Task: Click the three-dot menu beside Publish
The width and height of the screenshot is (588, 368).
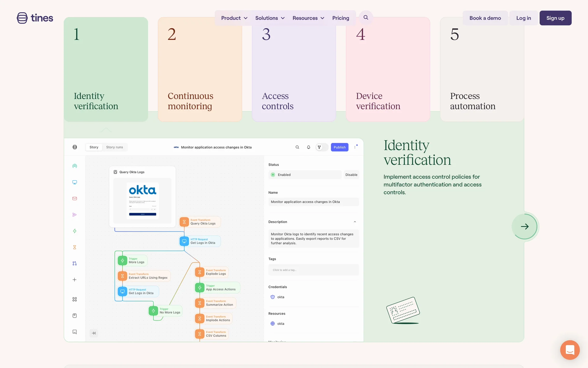Action: (355, 147)
